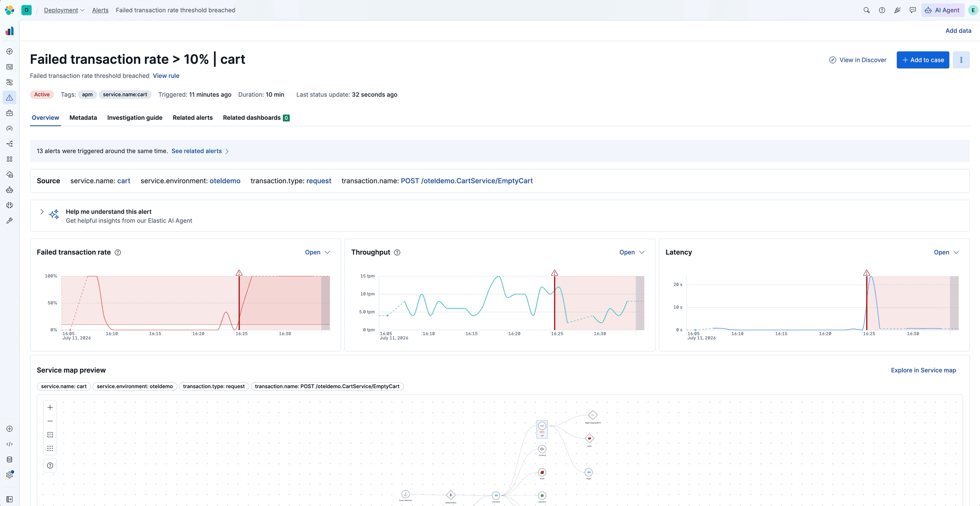Click the circled plus icon in sidebar
The height and width of the screenshot is (506, 980).
tap(9, 429)
